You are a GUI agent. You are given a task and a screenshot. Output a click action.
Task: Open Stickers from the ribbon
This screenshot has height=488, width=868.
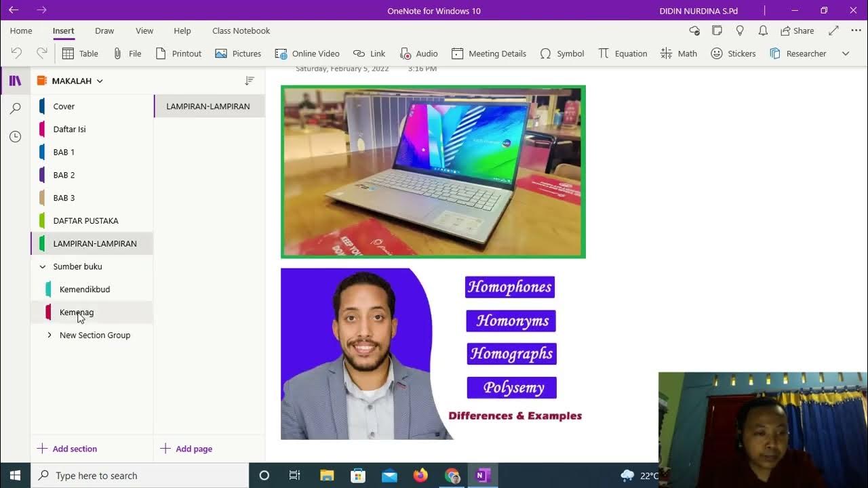tap(733, 54)
